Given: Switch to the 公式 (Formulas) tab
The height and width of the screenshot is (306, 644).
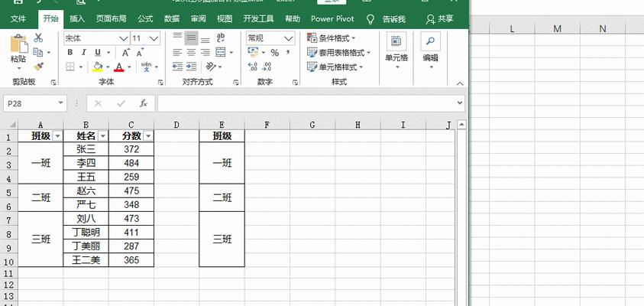Looking at the screenshot, I should pos(145,19).
